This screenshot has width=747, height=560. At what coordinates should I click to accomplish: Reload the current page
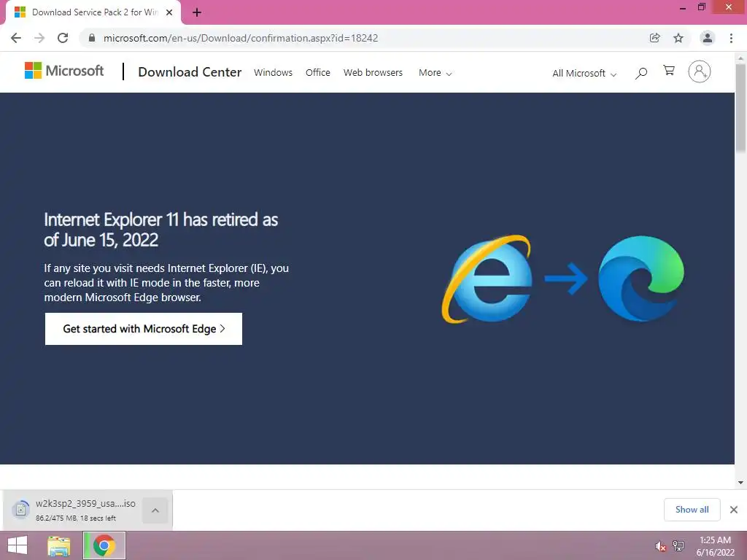[x=63, y=38]
